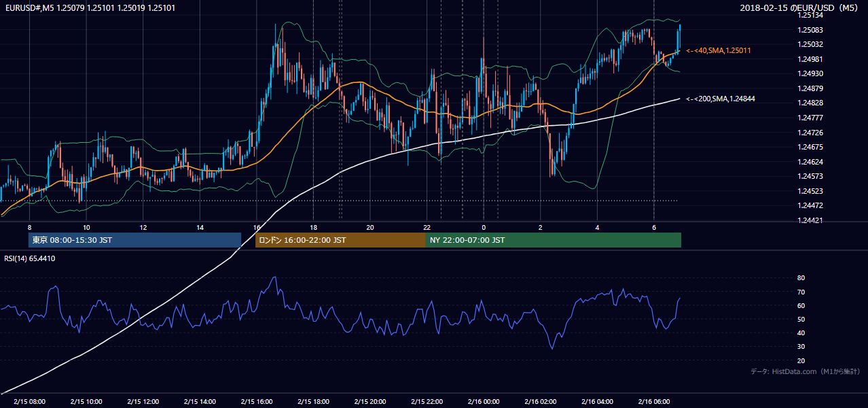Click the 2/15 12:00 date label
The image size is (868, 408).
(x=143, y=402)
